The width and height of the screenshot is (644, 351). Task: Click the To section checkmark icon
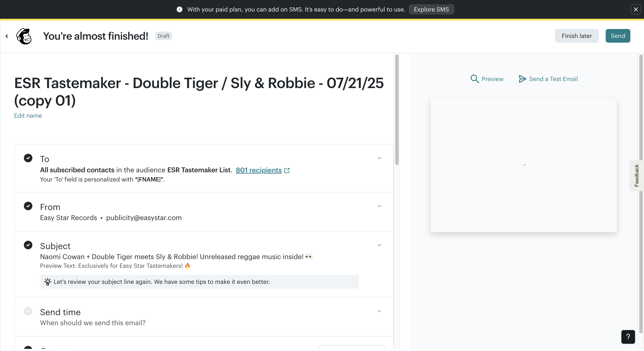[28, 158]
